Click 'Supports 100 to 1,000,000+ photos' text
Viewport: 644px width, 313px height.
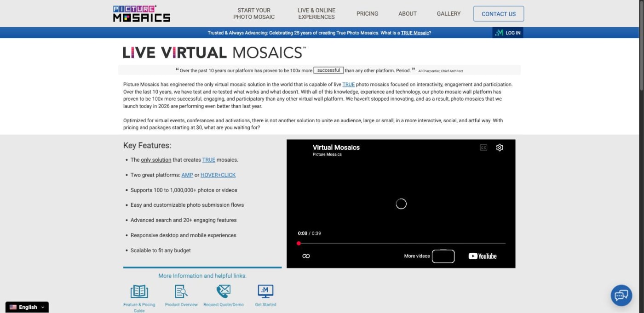[x=184, y=190]
